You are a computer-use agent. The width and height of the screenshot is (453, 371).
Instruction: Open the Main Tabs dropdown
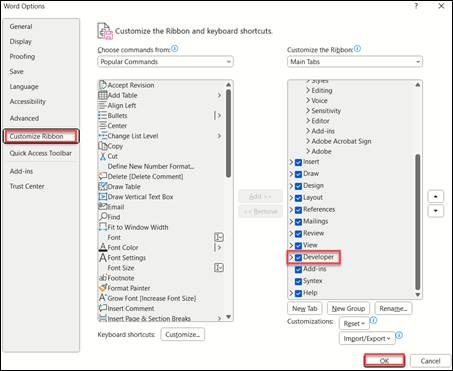pos(355,62)
